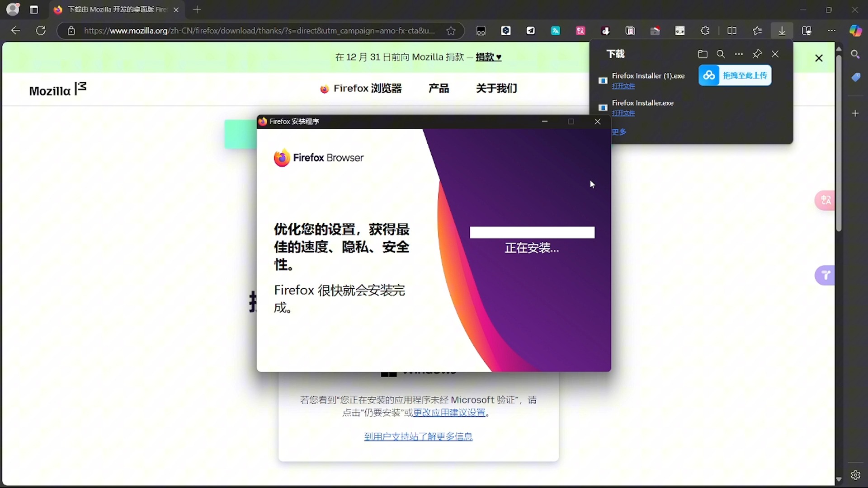This screenshot has height=488, width=868.
Task: Close the Mozilla download tab
Action: point(176,9)
